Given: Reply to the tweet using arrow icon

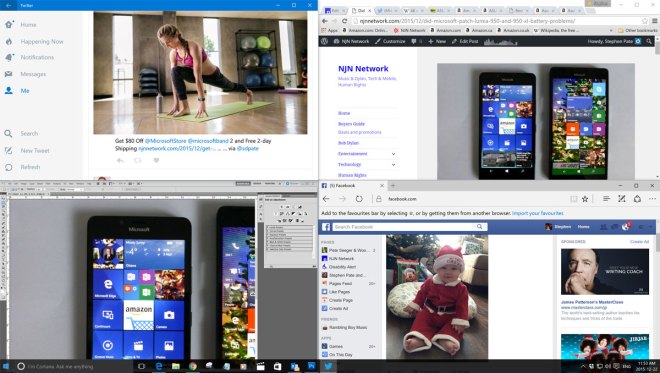Looking at the screenshot, I should 120,160.
